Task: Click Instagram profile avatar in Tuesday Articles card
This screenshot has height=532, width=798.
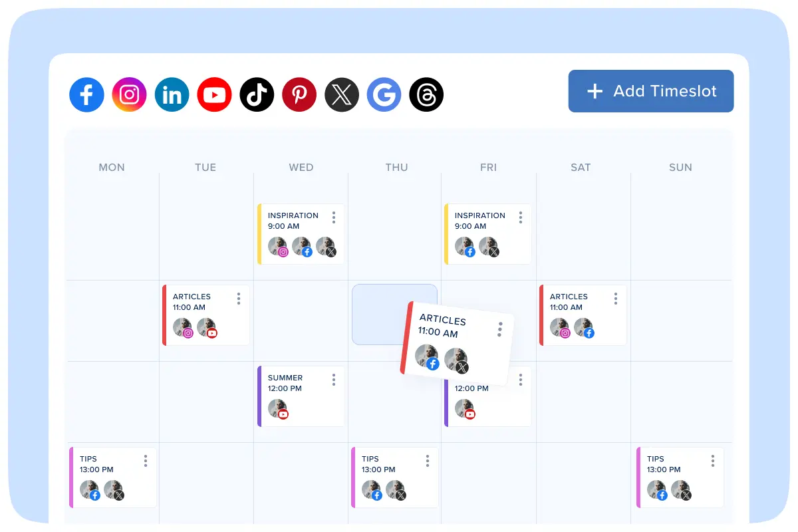Action: tap(182, 327)
